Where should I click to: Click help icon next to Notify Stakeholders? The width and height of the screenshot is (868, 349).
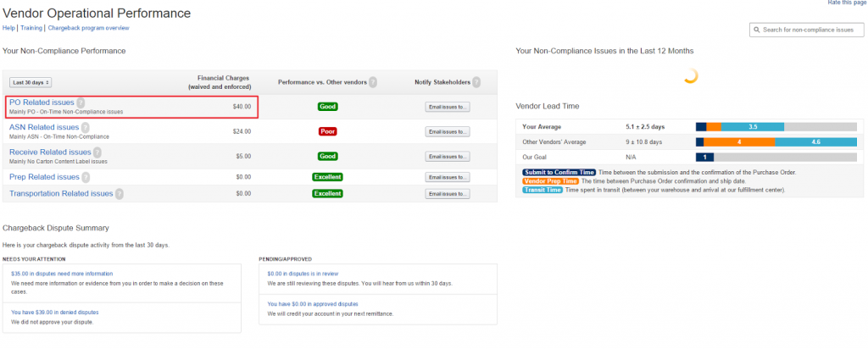[x=476, y=82]
